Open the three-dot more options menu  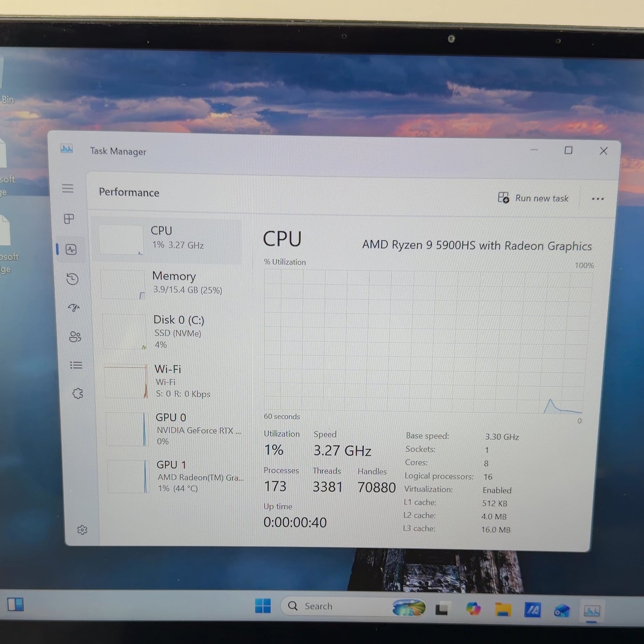point(598,199)
